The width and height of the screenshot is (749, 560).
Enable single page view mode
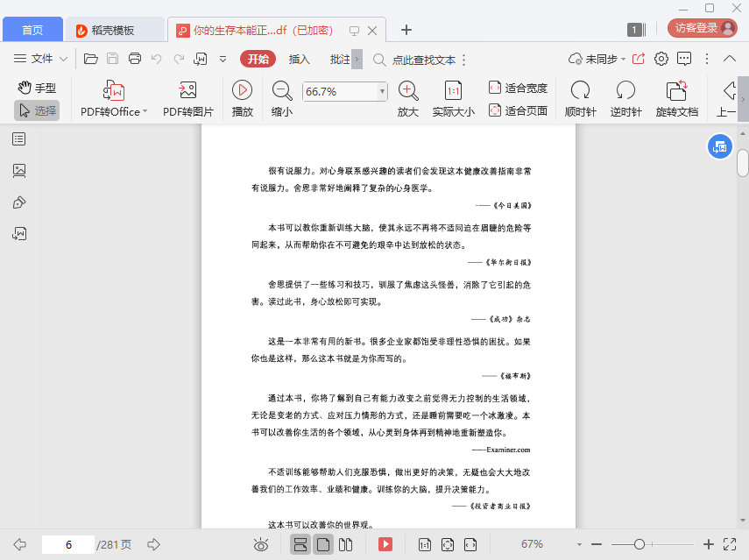[323, 544]
